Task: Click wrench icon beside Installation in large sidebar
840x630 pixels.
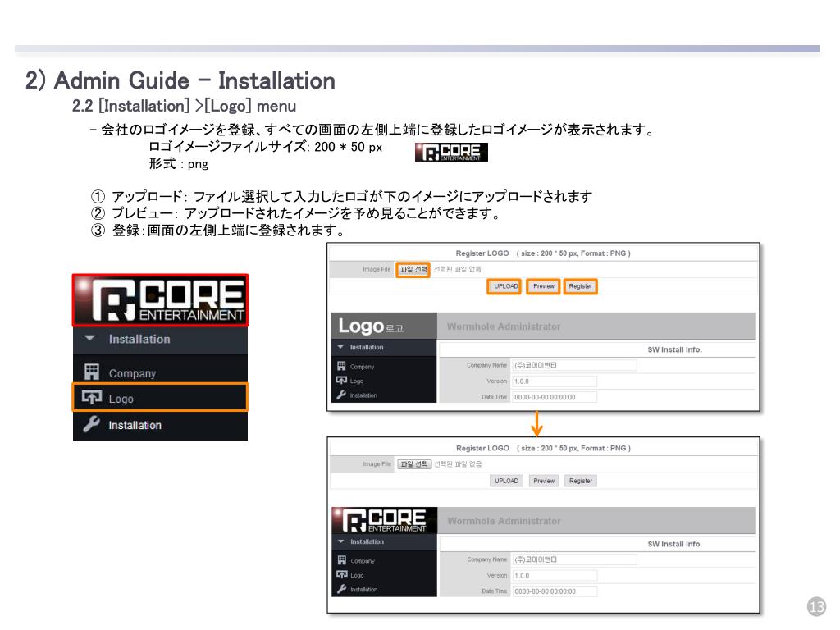Action: tap(91, 424)
